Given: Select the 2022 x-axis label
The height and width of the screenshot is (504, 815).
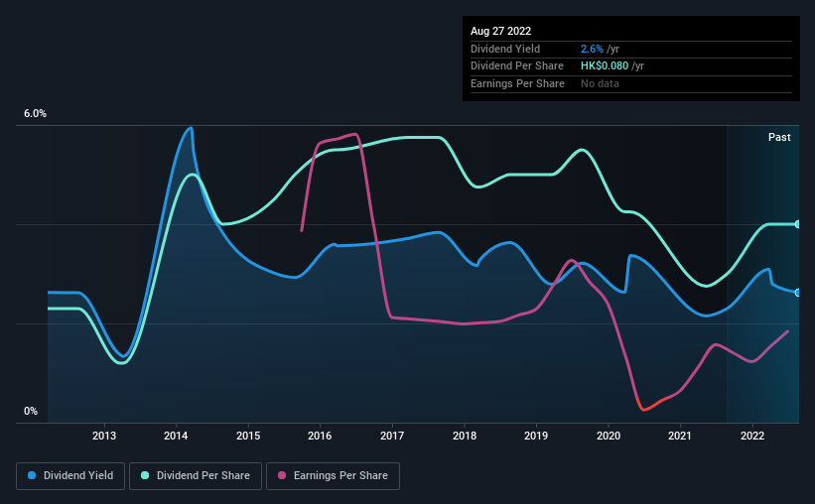Looking at the screenshot, I should [752, 436].
